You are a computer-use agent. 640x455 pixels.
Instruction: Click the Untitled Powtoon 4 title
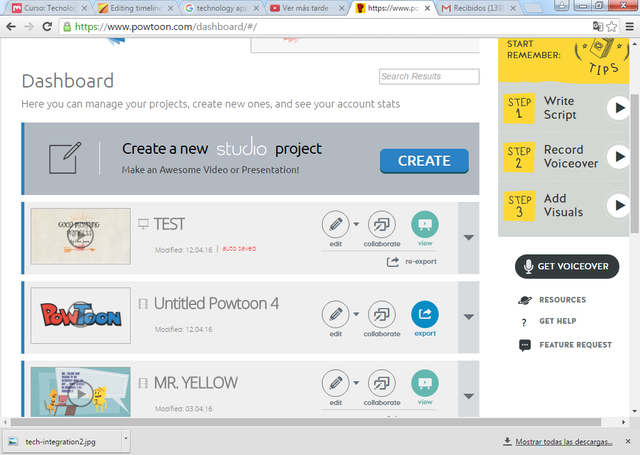click(x=216, y=304)
